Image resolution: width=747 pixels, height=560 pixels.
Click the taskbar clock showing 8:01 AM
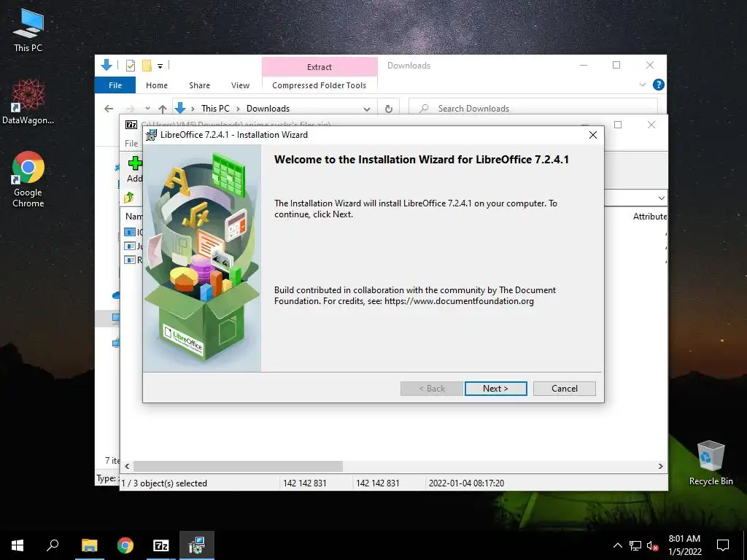[x=684, y=545]
